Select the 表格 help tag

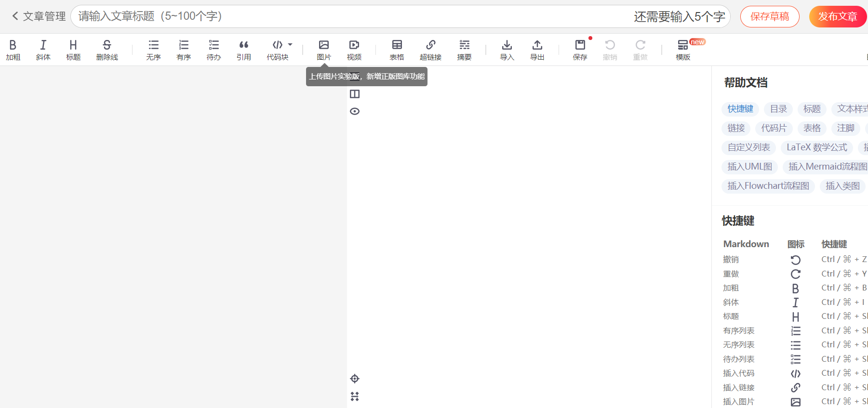pyautogui.click(x=812, y=128)
